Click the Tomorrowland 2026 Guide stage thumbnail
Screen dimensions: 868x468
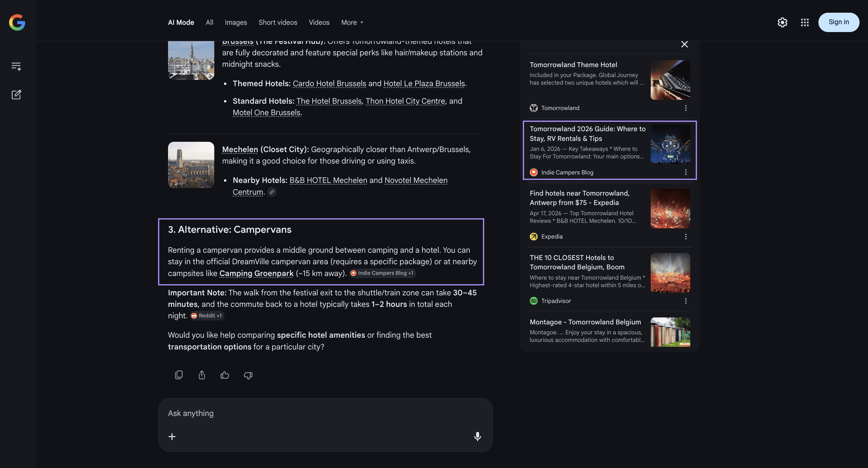point(670,144)
